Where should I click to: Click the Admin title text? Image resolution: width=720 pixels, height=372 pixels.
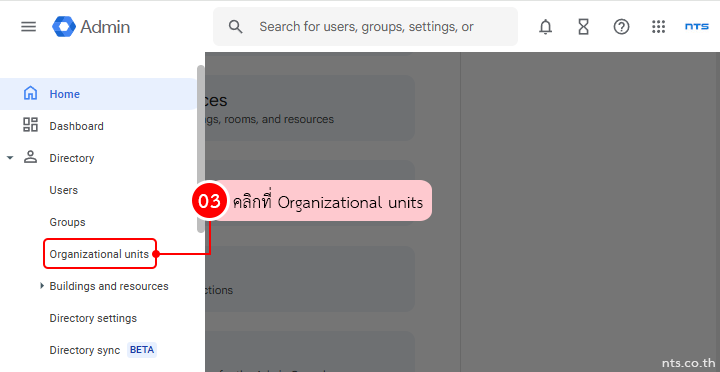(105, 27)
